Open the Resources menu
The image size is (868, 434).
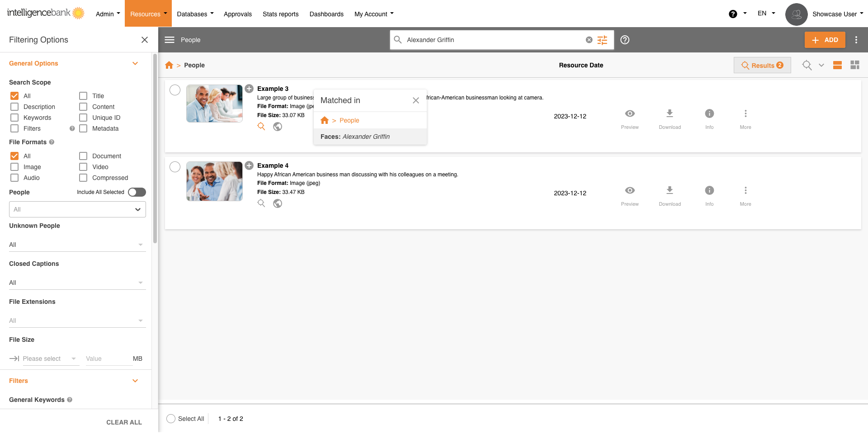148,14
